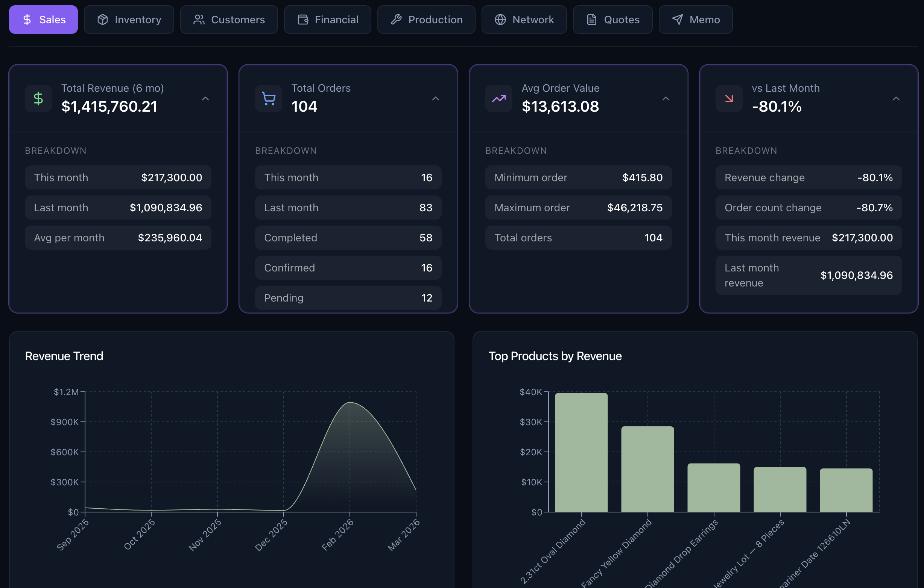The image size is (924, 588).
Task: Click the Diamond Drop Earrings bar
Action: (714, 488)
